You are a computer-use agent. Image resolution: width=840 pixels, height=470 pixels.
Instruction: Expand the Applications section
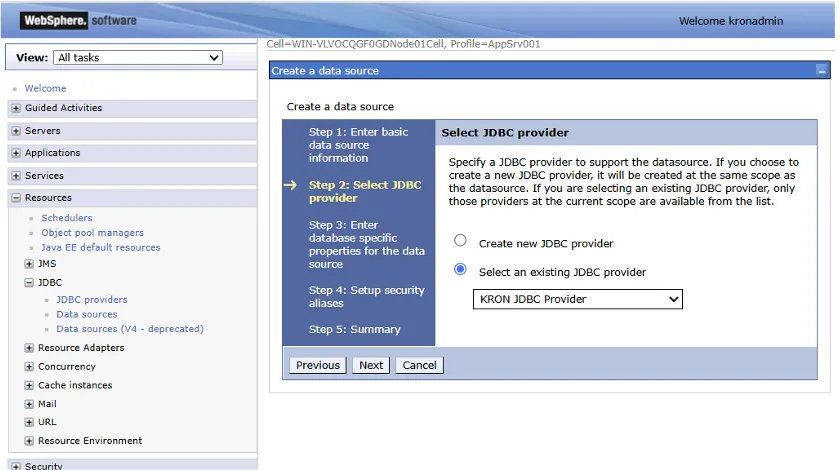pyautogui.click(x=16, y=153)
